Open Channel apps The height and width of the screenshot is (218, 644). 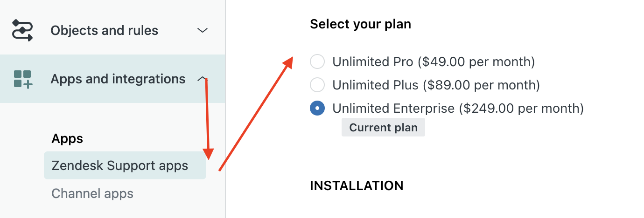pyautogui.click(x=92, y=193)
